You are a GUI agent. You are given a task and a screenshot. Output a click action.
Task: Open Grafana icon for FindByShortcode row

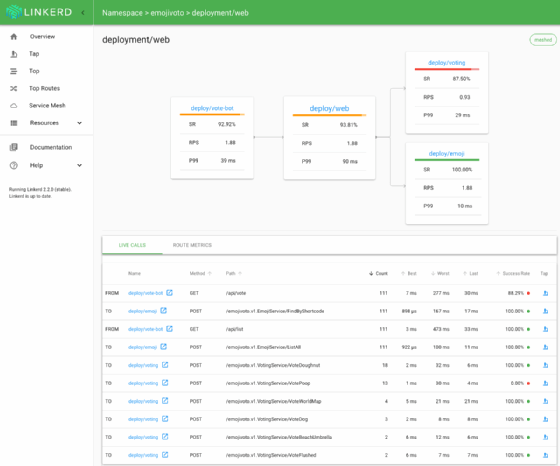tap(164, 311)
